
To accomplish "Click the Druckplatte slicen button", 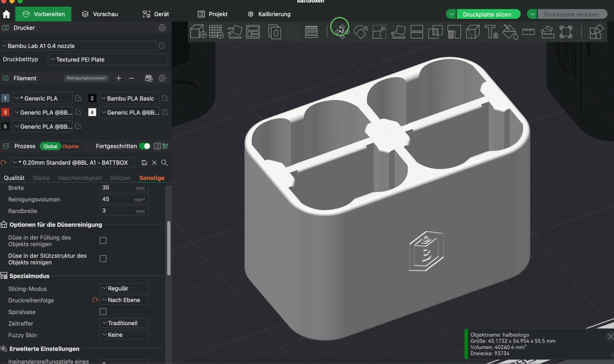I will click(x=488, y=14).
